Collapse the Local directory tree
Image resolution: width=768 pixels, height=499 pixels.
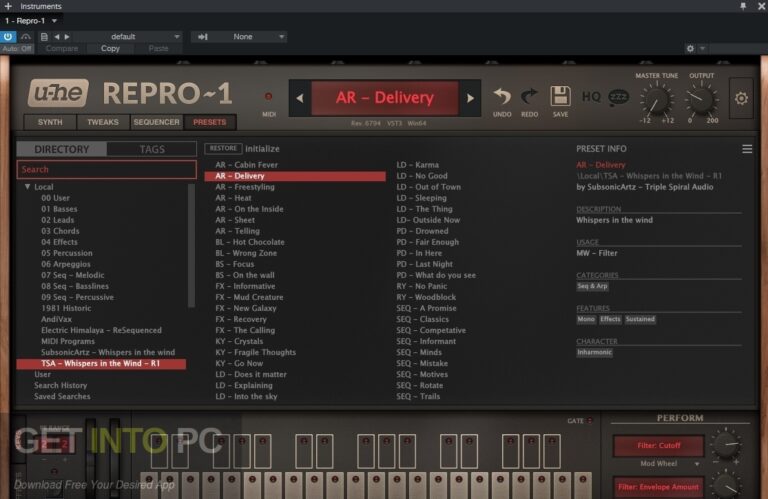[x=27, y=187]
